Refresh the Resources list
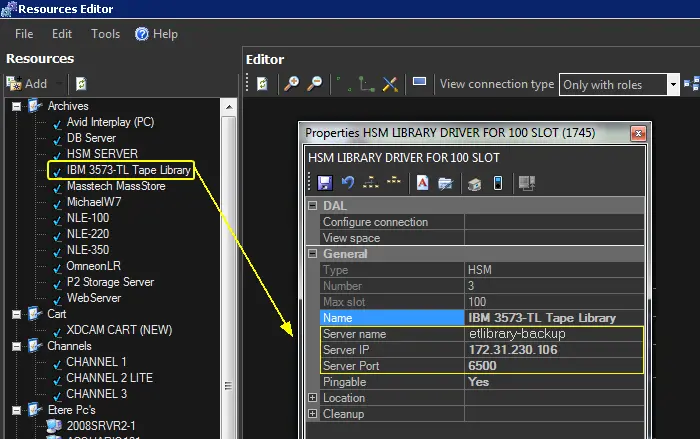This screenshot has height=439, width=700. click(81, 84)
